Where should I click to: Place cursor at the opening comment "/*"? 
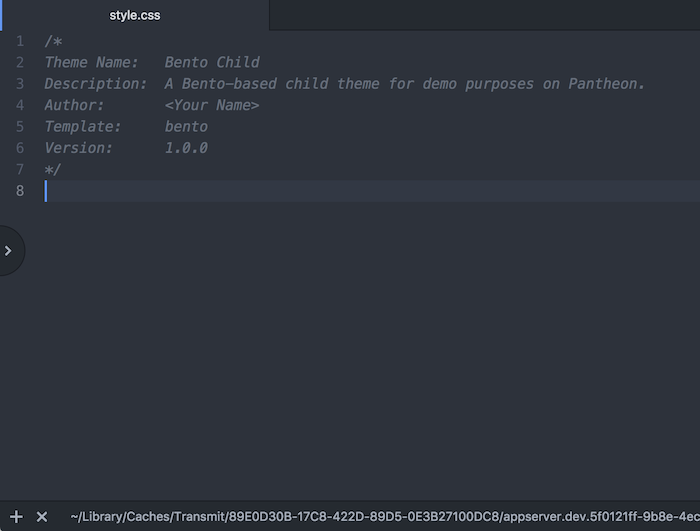[x=53, y=41]
